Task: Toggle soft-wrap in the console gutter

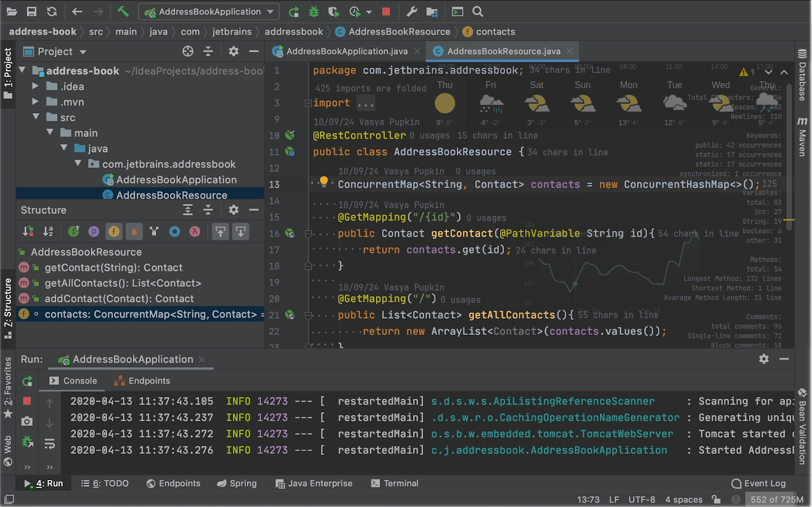Action: pyautogui.click(x=49, y=444)
